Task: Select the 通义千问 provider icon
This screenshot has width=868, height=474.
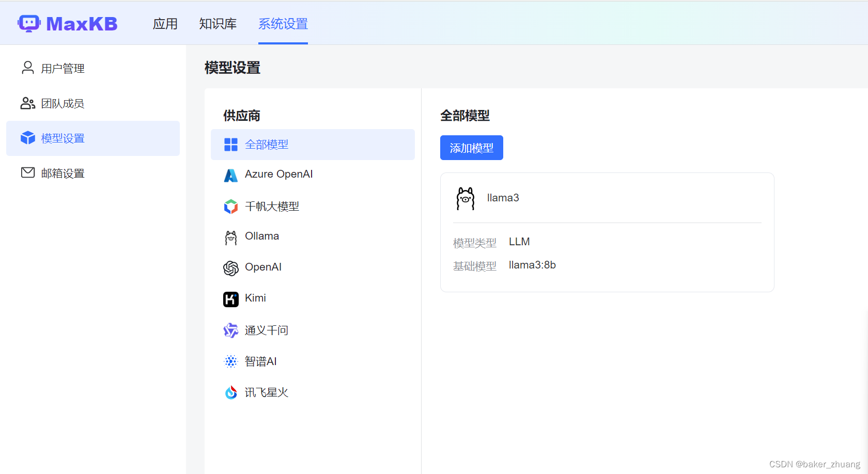Action: (230, 330)
